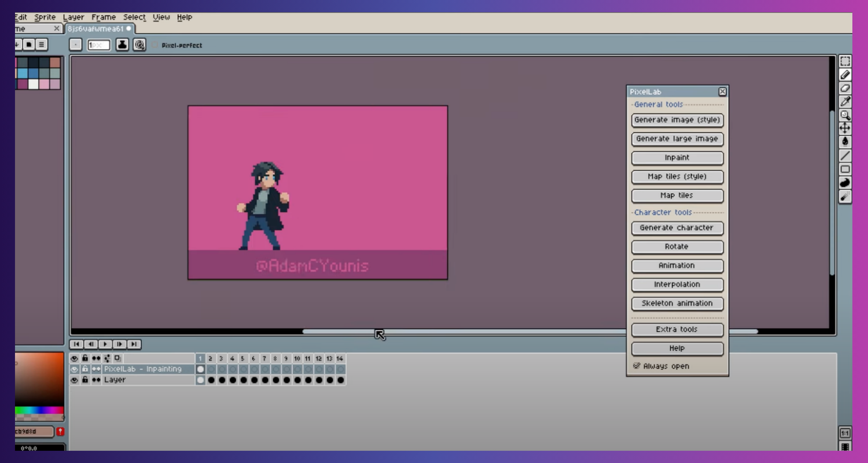Select the Paint Bucket tool
The width and height of the screenshot is (868, 463).
(845, 142)
